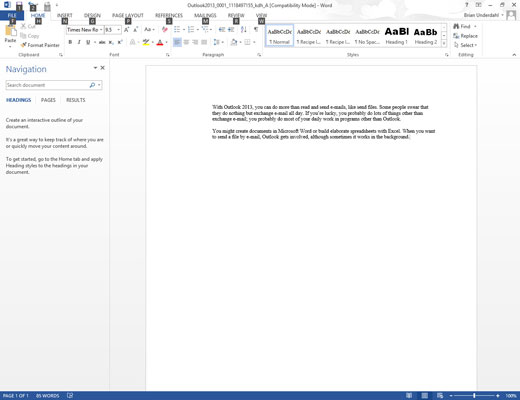This screenshot has height=400, width=520.
Task: Click the Copy command
Action: 30,36
